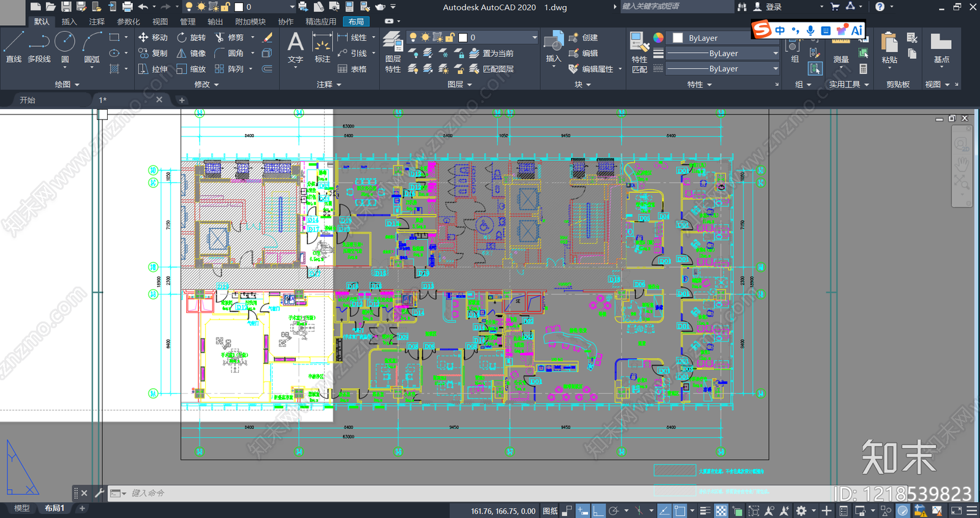Expand the Layers (图层) panel
This screenshot has height=518, width=980.
(459, 84)
